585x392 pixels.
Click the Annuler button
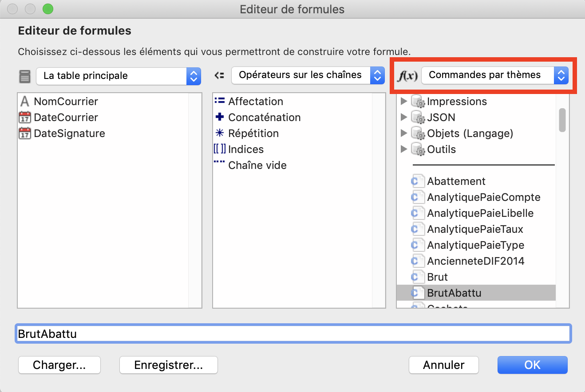coord(444,365)
